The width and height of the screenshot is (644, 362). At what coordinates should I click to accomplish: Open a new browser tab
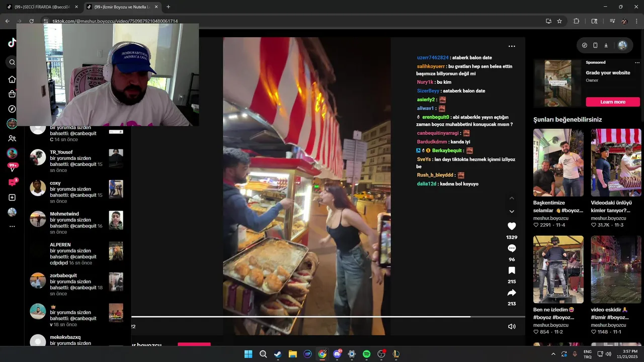(168, 7)
